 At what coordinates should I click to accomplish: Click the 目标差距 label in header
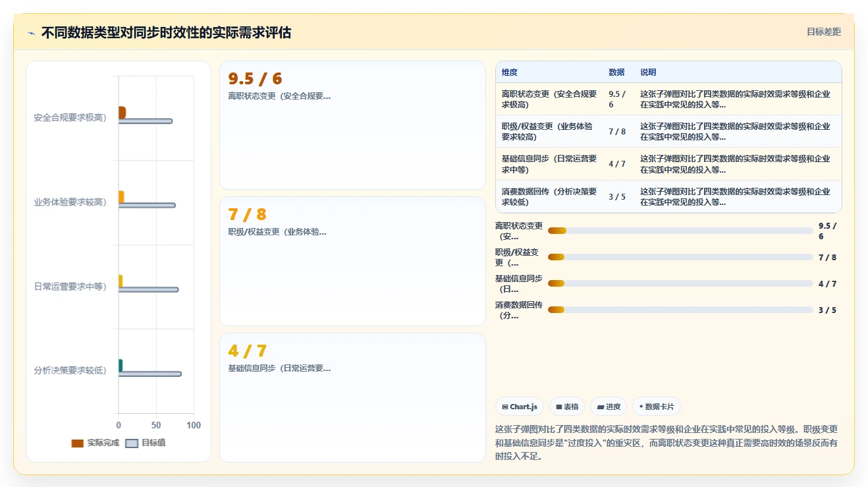tap(824, 32)
